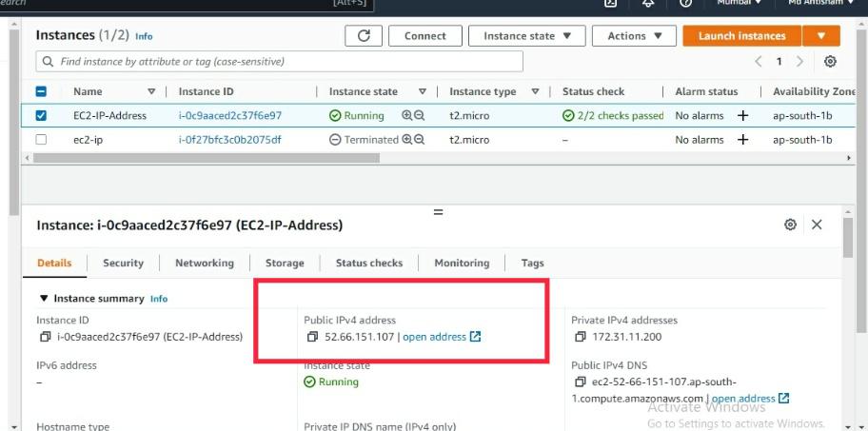
Task: Switch to the Security tab
Action: (x=123, y=264)
